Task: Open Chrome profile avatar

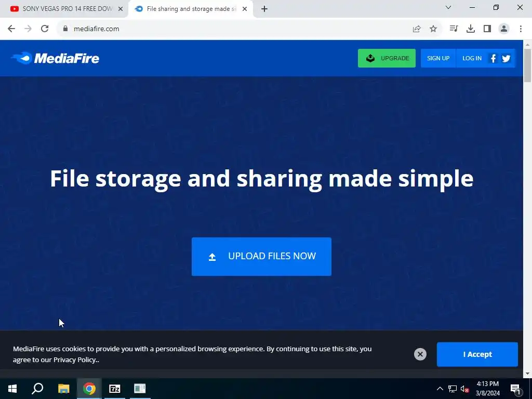Action: pos(504,29)
